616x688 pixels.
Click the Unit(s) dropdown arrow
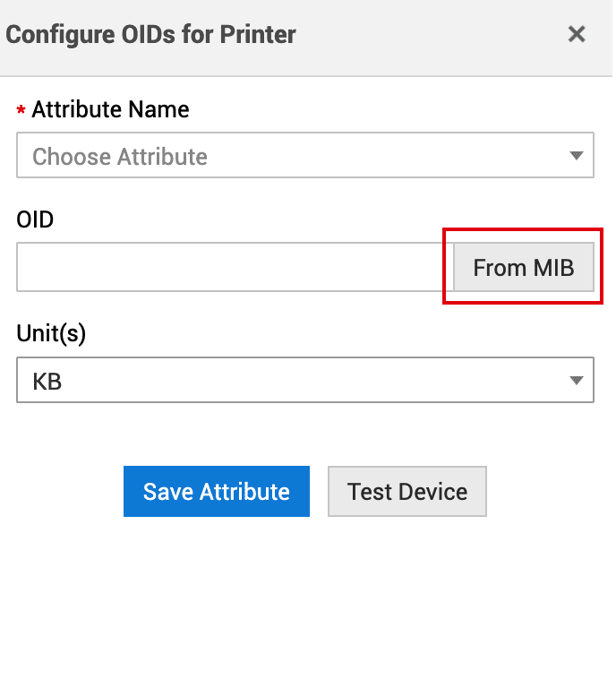pyautogui.click(x=576, y=381)
